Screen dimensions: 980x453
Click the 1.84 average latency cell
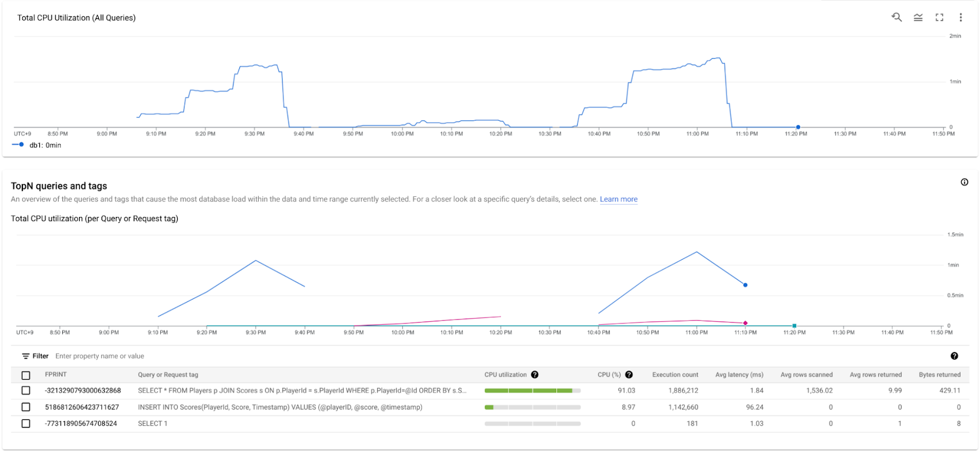tap(757, 391)
